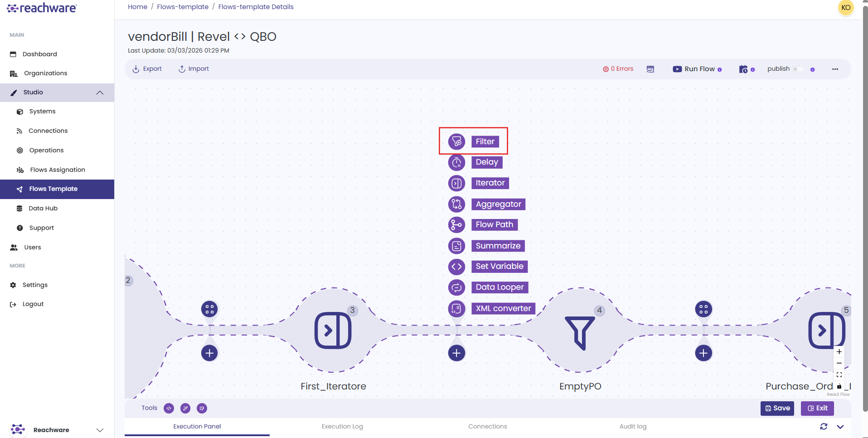
Task: Open Organizations in sidebar
Action: (45, 73)
